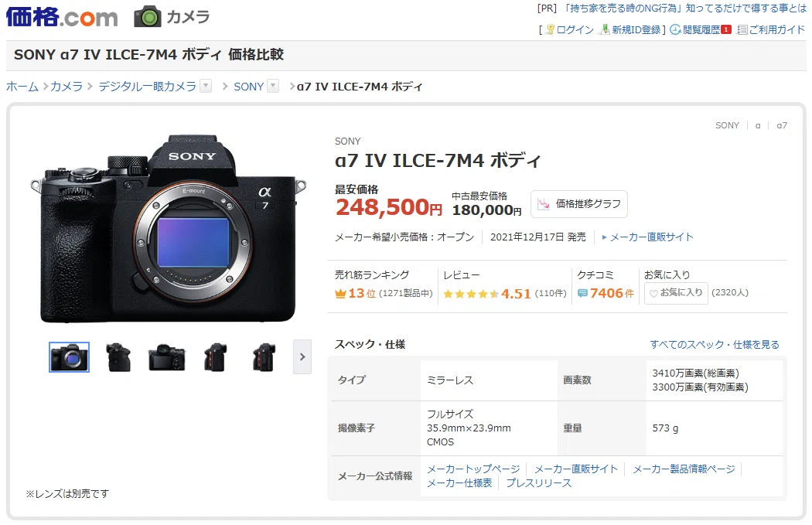Image resolution: width=812 pixels, height=525 pixels.
Task: Select the fifth camera thumbnail
Action: 264,356
